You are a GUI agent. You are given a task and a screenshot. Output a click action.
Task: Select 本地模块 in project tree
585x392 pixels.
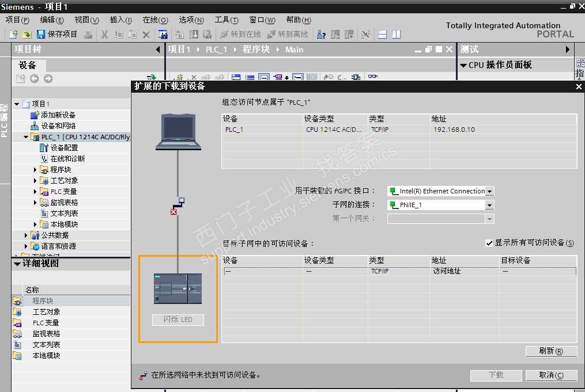coord(64,224)
